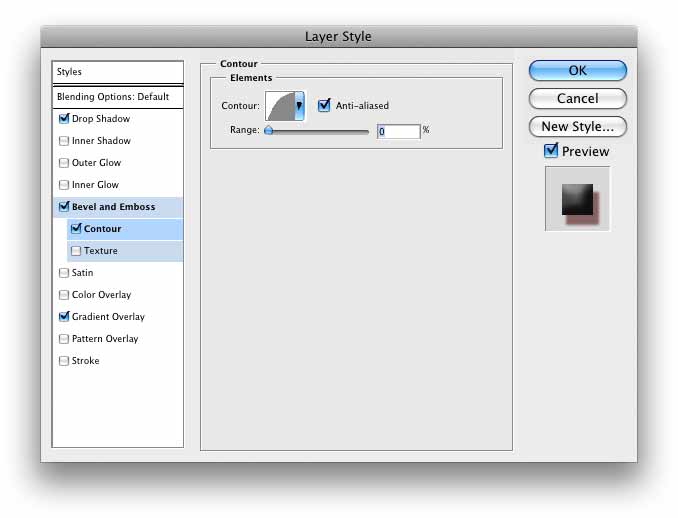
Task: Enable the Satin checkbox
Action: pos(64,272)
